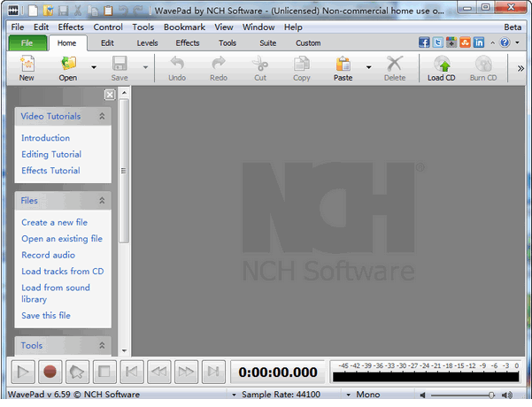Start recording with the red Record button
This screenshot has height=407, width=532.
click(x=50, y=372)
